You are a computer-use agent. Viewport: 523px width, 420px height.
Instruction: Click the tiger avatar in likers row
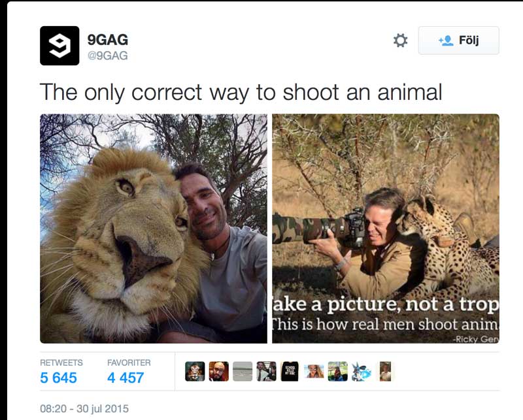click(x=195, y=371)
